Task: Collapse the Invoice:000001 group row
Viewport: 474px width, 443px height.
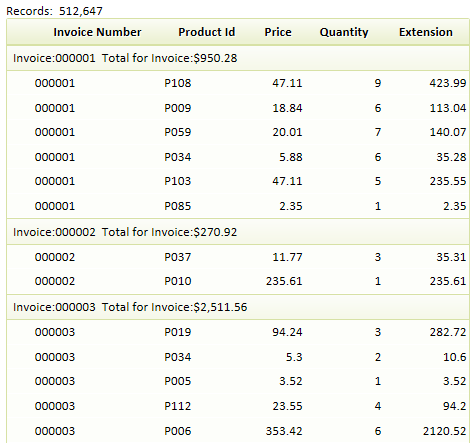Action: point(238,58)
